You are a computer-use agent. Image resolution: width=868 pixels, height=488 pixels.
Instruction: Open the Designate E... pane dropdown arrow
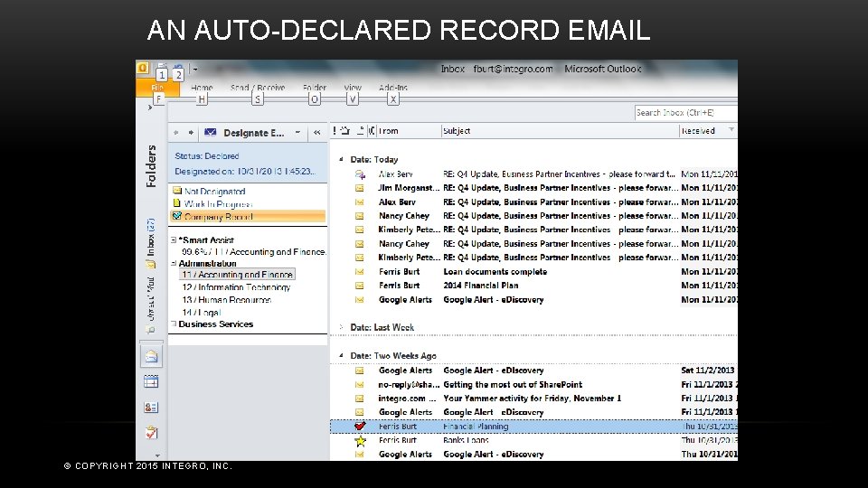click(x=297, y=132)
